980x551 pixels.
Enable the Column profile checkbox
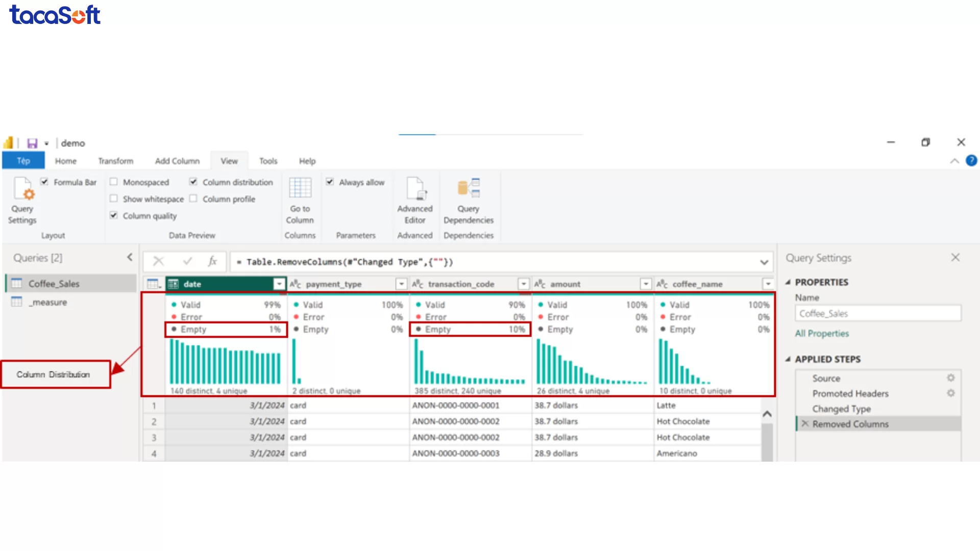click(x=193, y=198)
